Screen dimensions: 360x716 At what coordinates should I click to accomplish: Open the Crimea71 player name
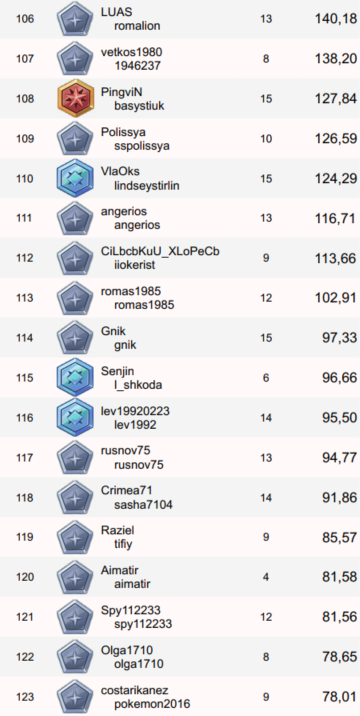pos(127,491)
